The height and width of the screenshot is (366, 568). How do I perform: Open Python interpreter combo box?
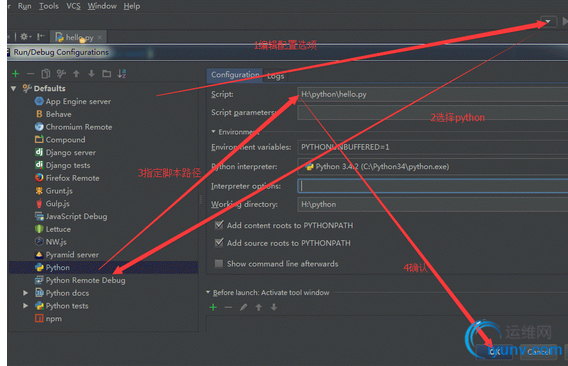[x=433, y=166]
